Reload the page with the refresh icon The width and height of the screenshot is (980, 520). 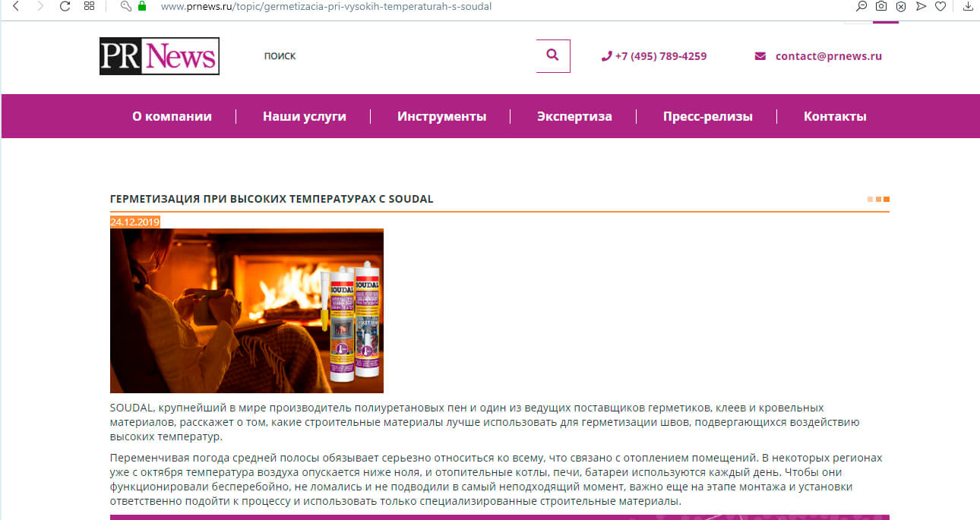[x=65, y=6]
